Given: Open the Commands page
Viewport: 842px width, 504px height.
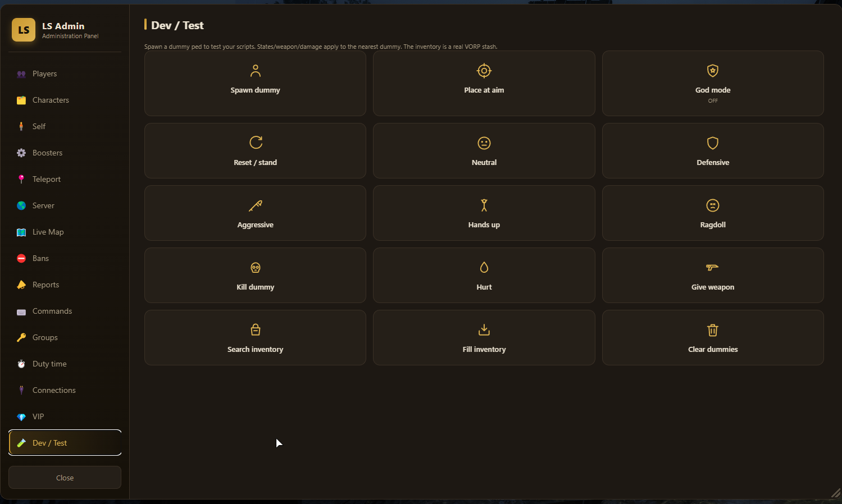Looking at the screenshot, I should [65, 311].
